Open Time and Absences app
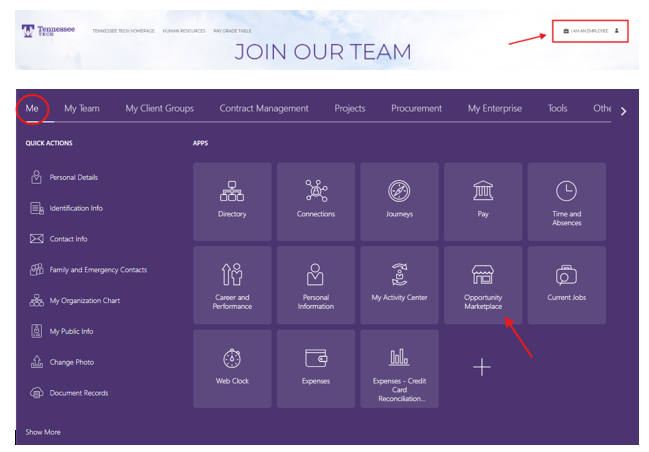The width and height of the screenshot is (649, 452). [566, 201]
